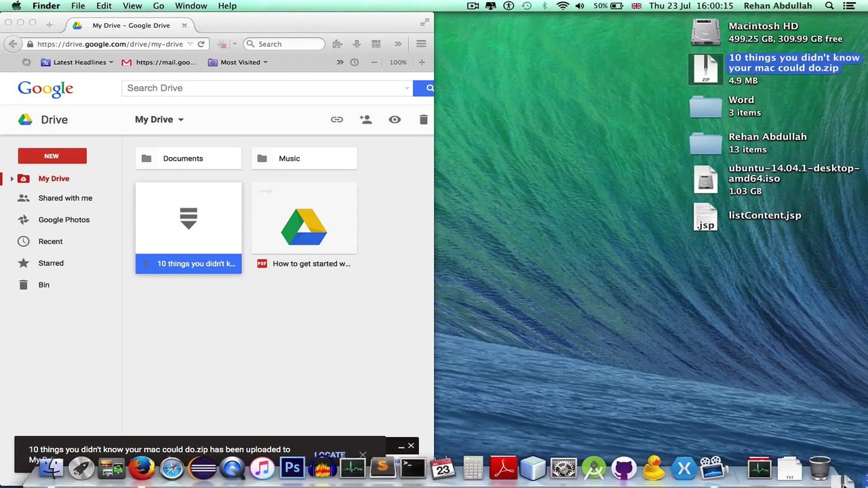The height and width of the screenshot is (488, 868).
Task: Reload the page with the refresh icon
Action: tap(201, 44)
